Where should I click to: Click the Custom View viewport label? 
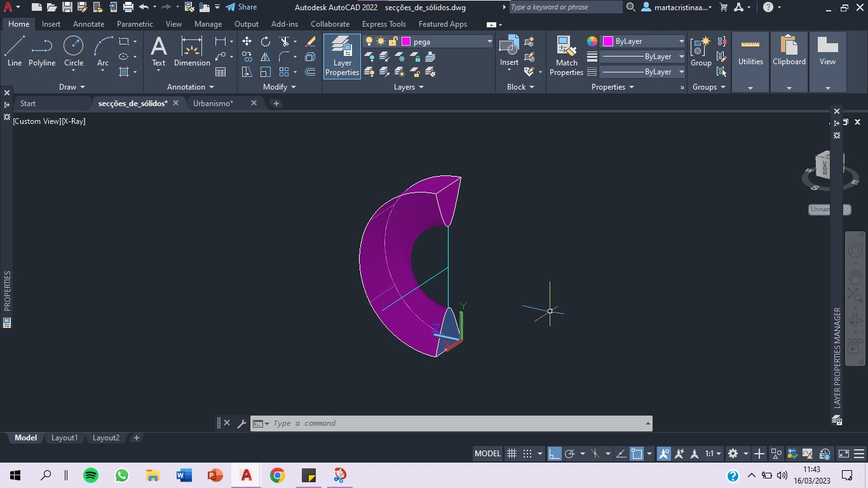pos(36,121)
